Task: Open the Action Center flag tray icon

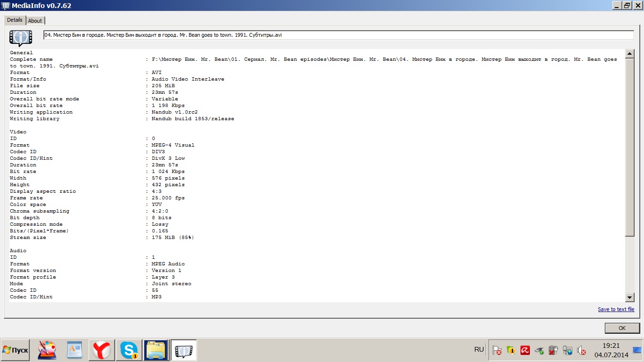Action: (x=497, y=350)
